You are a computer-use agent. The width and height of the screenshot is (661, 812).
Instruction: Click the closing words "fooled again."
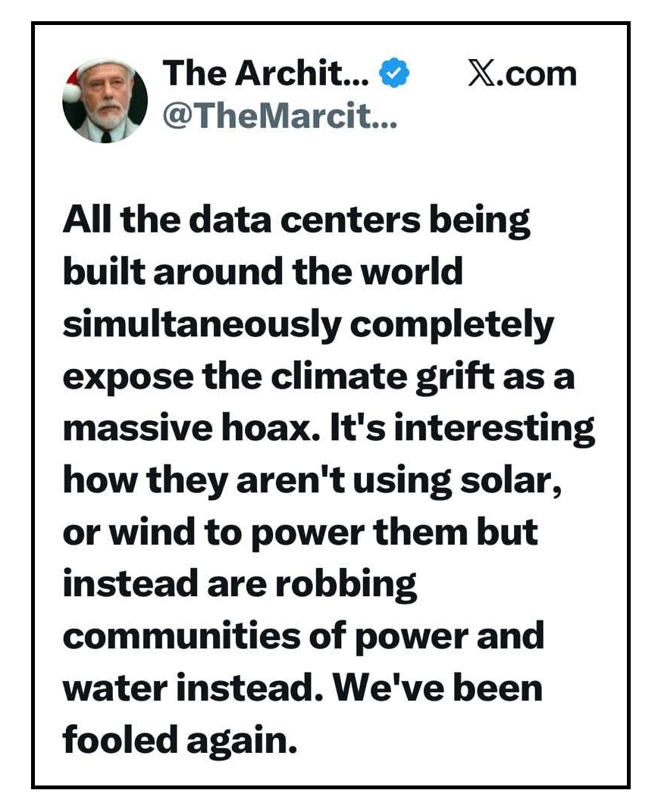[x=178, y=740]
